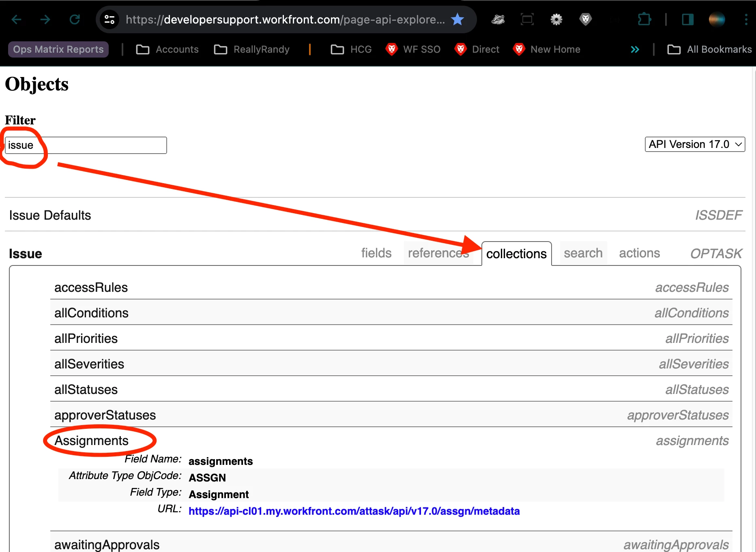Open site information icon in address bar
Image resolution: width=756 pixels, height=552 pixels.
[110, 19]
